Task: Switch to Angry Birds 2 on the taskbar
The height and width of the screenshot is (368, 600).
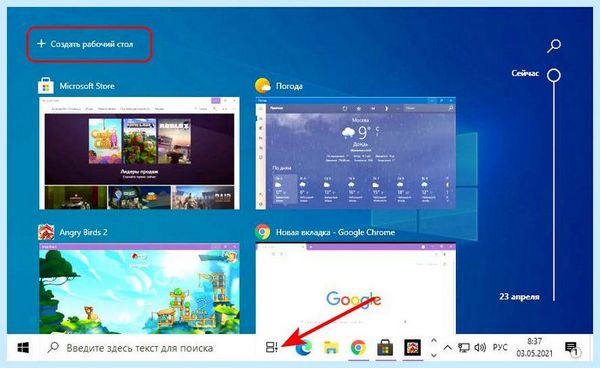Action: click(x=412, y=348)
